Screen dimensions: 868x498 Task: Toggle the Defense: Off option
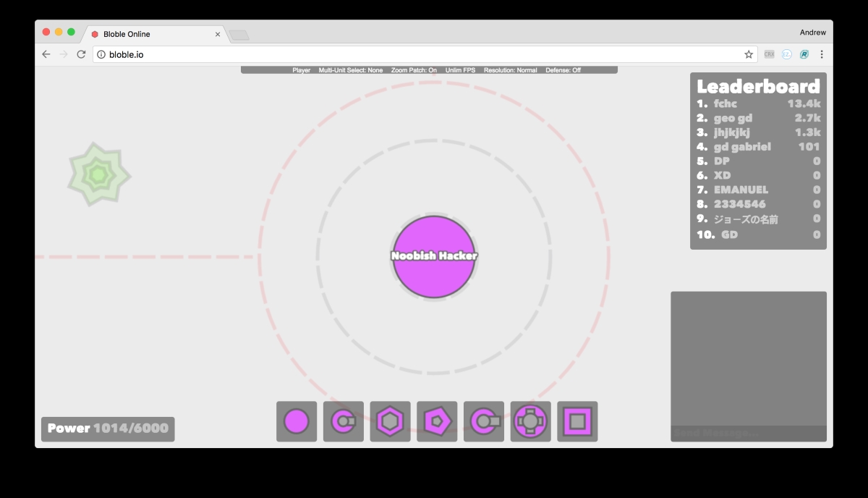click(x=563, y=70)
